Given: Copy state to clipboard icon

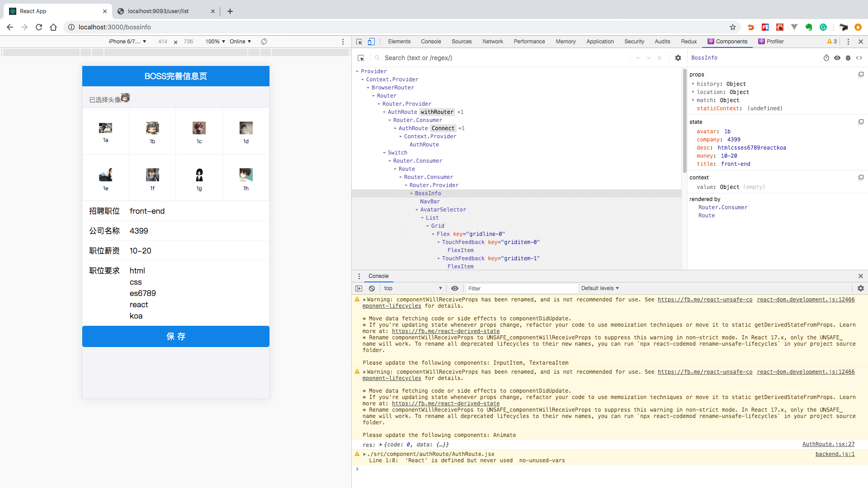Looking at the screenshot, I should click(861, 122).
